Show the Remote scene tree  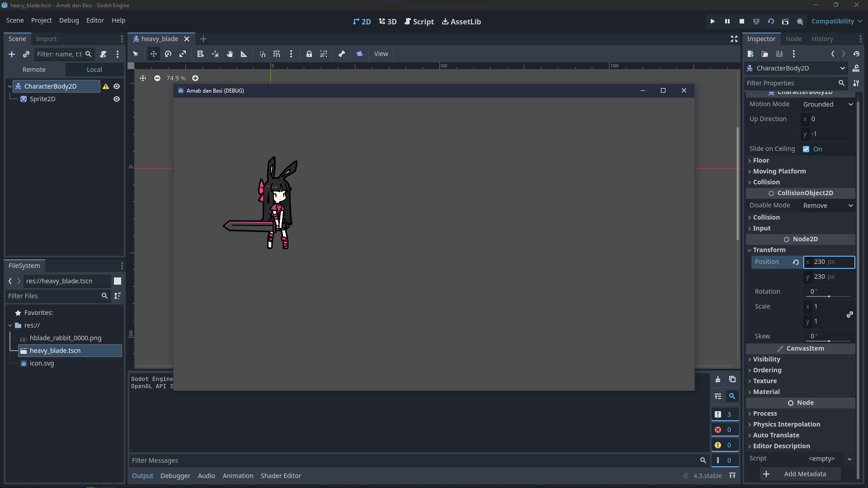[34, 70]
